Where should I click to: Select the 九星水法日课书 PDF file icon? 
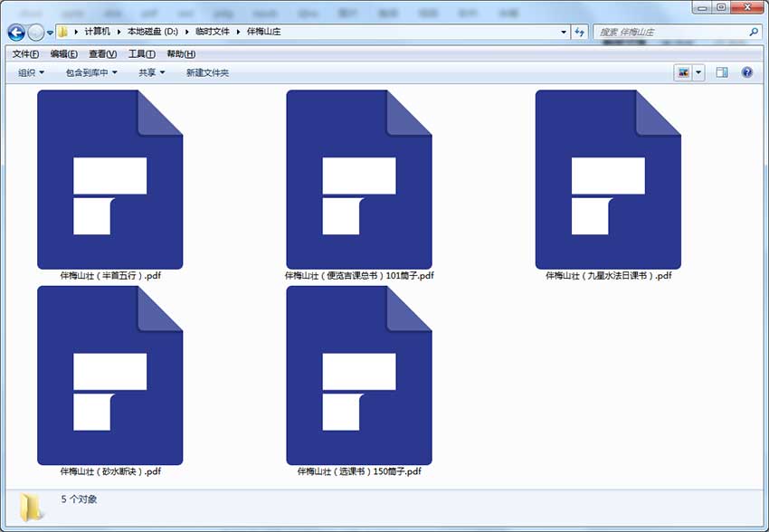[x=608, y=179]
